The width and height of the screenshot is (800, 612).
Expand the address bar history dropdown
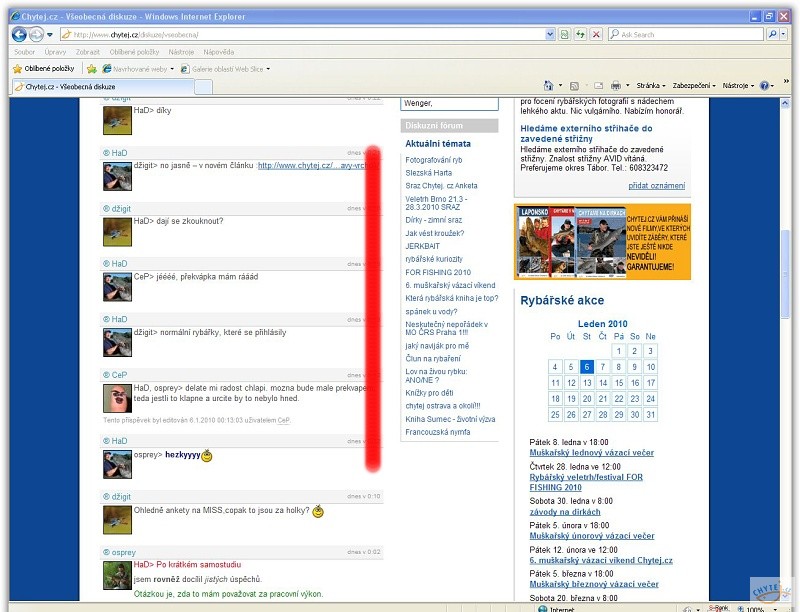click(x=550, y=35)
